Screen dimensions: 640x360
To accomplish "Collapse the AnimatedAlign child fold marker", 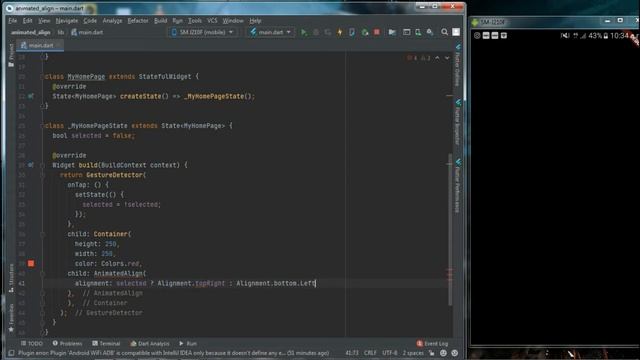I will (42, 273).
